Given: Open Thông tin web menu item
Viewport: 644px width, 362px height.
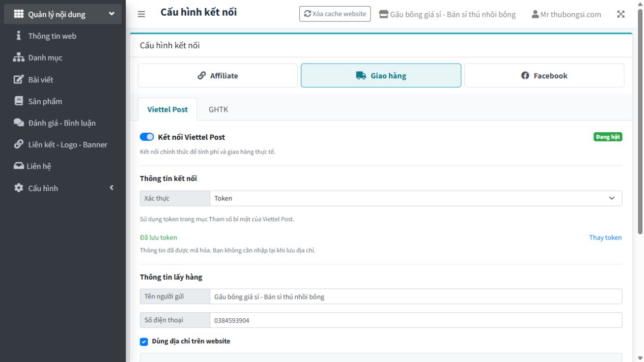Looking at the screenshot, I should [63, 36].
